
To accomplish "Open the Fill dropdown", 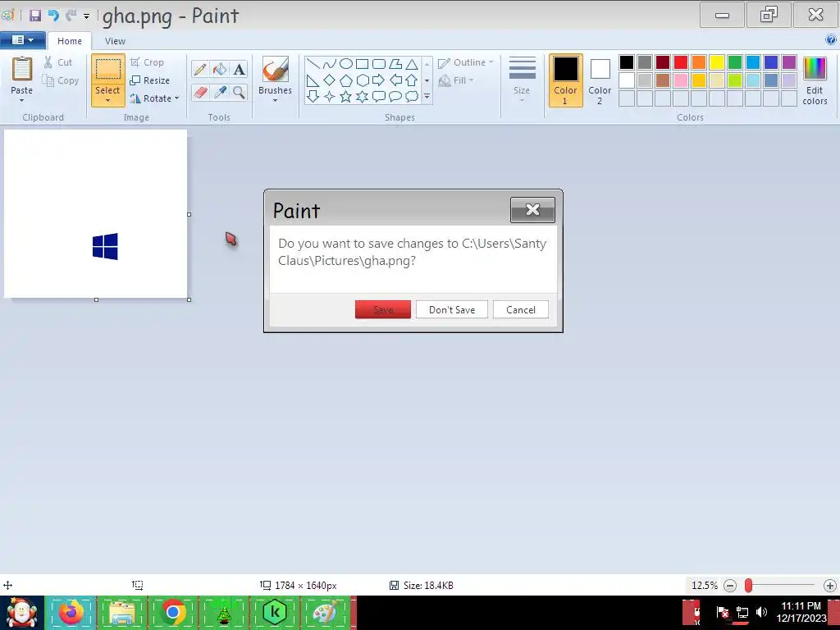I will pyautogui.click(x=456, y=80).
